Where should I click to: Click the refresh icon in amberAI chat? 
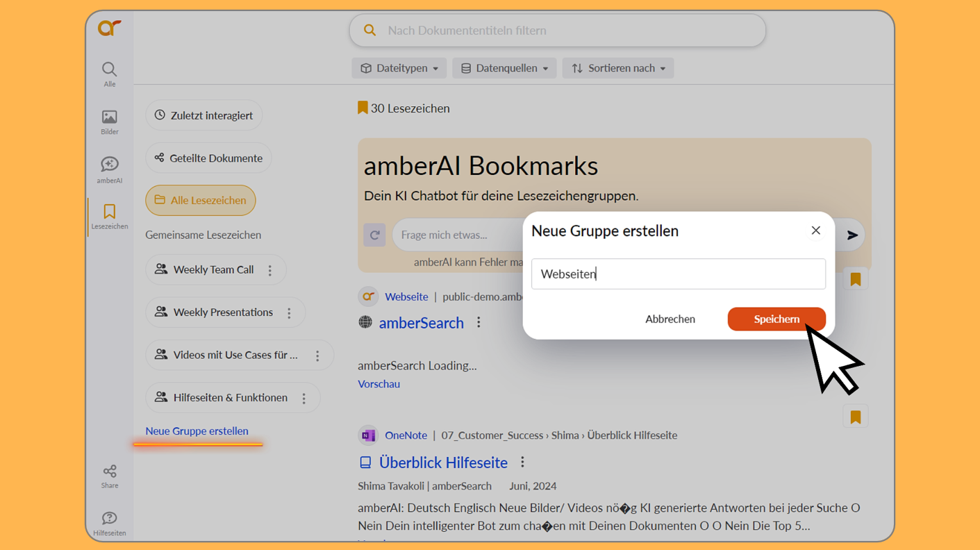pos(374,235)
